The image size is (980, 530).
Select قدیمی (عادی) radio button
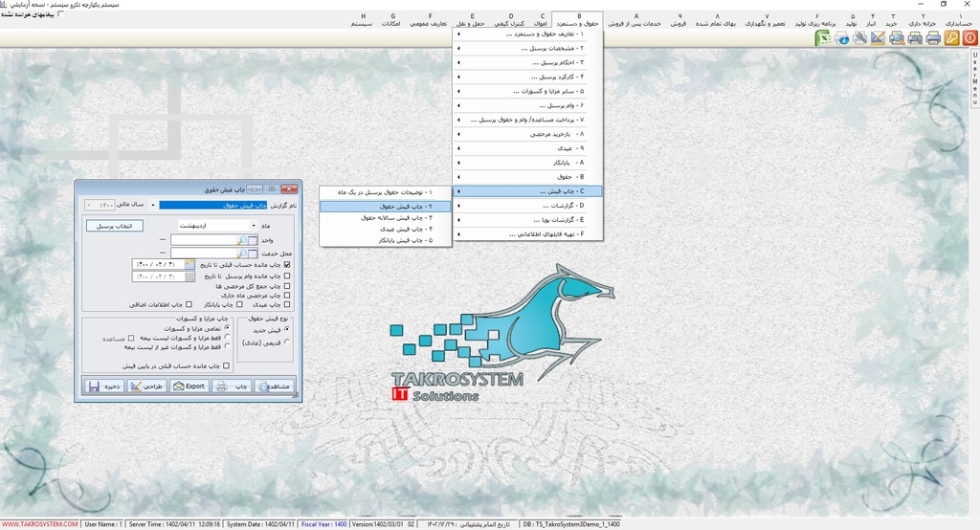tap(287, 342)
